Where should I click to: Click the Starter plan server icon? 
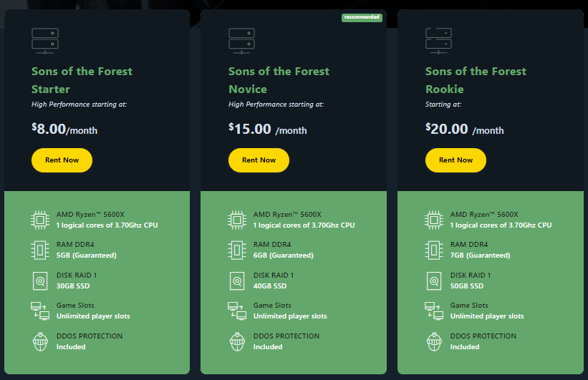click(x=45, y=40)
